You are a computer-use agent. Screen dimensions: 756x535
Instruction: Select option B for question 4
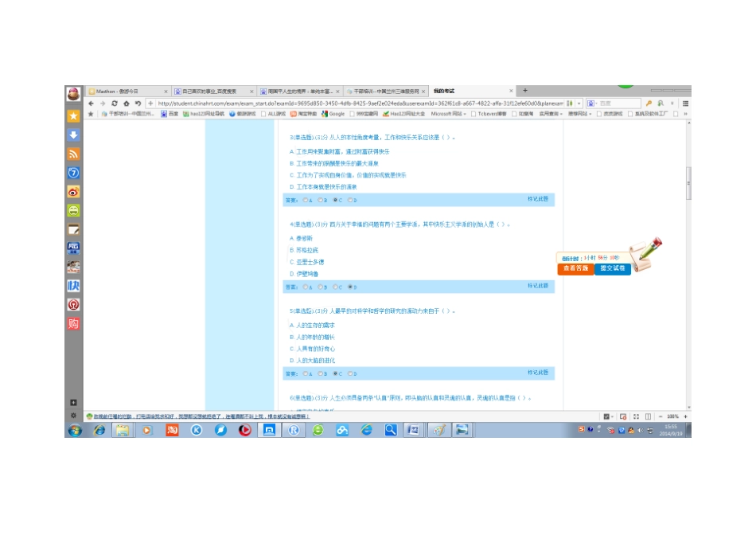click(x=320, y=287)
